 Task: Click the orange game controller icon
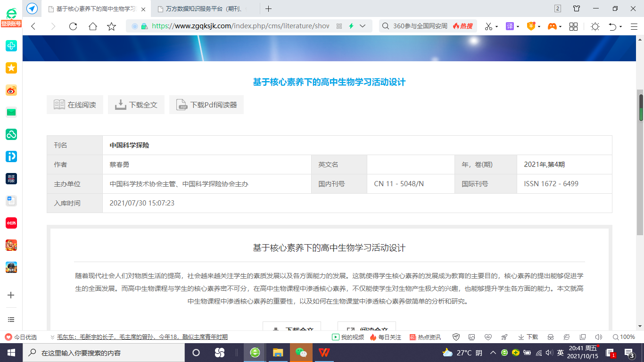pyautogui.click(x=552, y=26)
